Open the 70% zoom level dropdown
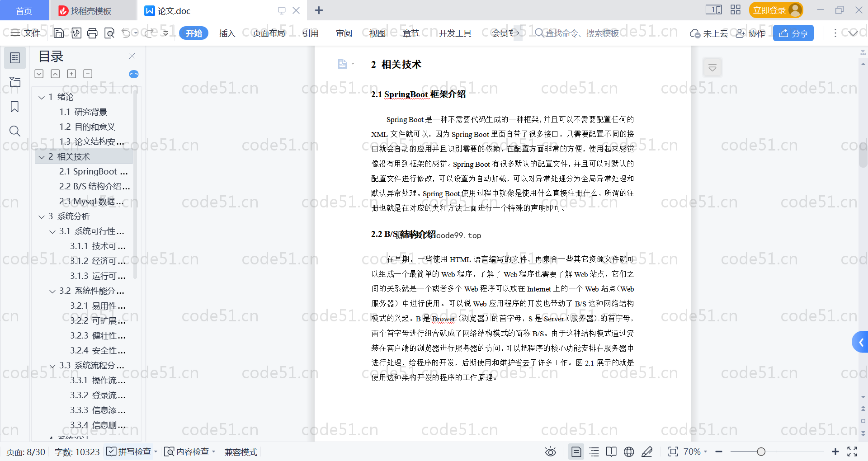This screenshot has width=868, height=461. click(x=695, y=452)
